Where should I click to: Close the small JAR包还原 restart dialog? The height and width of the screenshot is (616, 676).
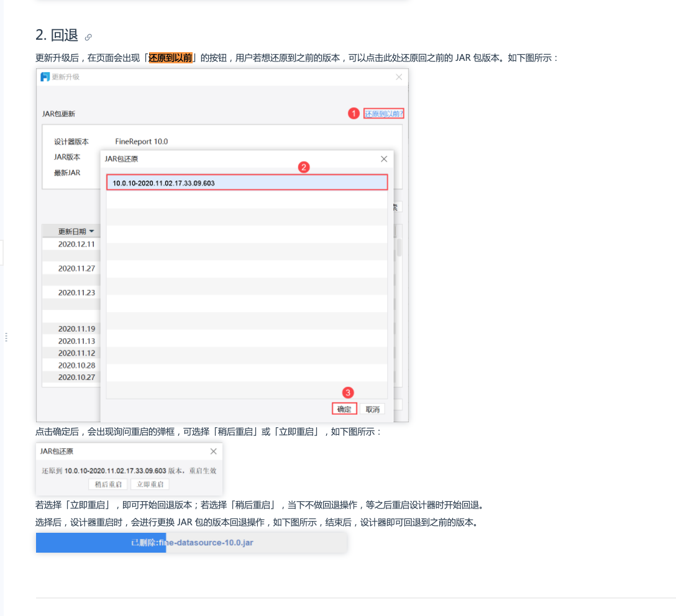point(213,451)
